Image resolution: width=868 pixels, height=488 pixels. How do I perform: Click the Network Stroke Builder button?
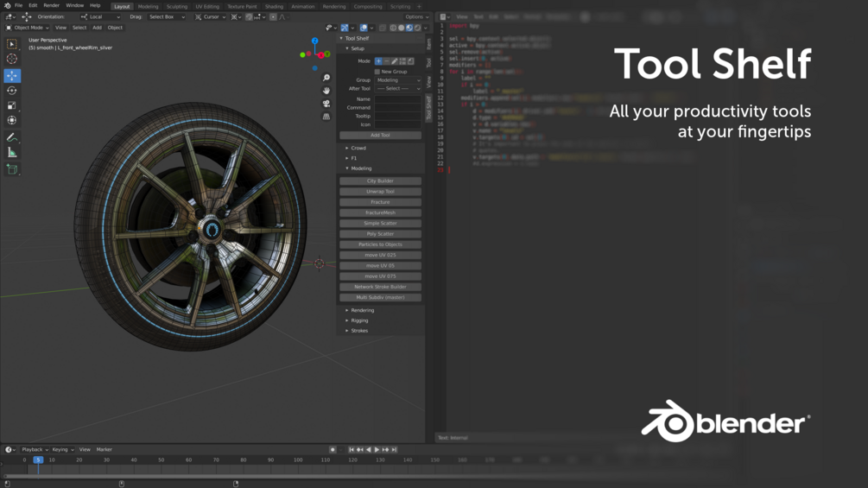coord(380,287)
